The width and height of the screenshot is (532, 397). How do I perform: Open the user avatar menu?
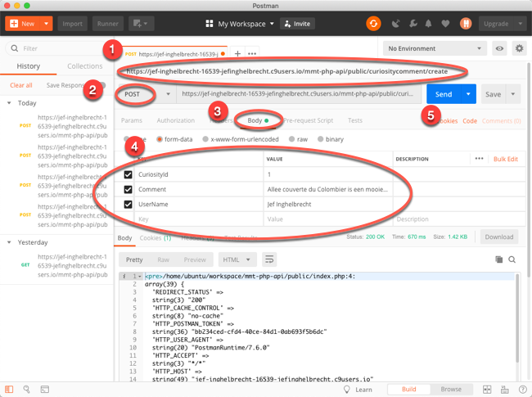pos(466,24)
